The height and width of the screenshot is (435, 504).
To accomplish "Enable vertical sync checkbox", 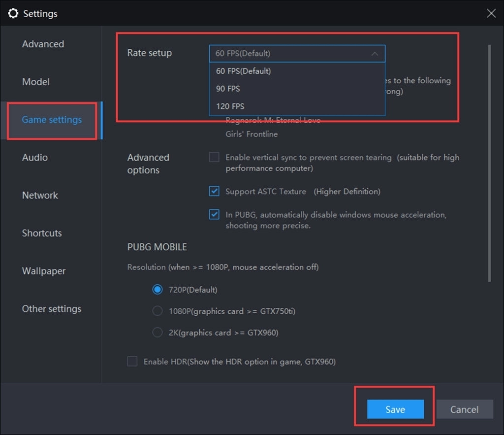I will tap(214, 157).
